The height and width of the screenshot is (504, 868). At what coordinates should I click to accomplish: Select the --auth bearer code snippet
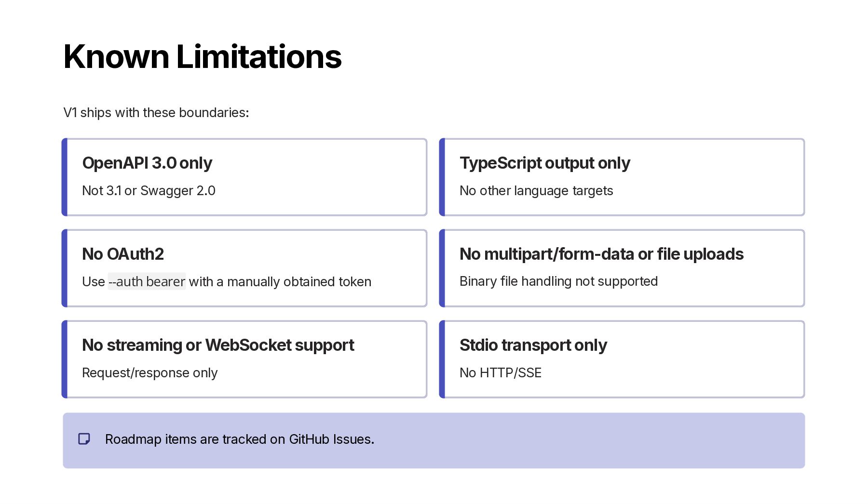tap(147, 281)
